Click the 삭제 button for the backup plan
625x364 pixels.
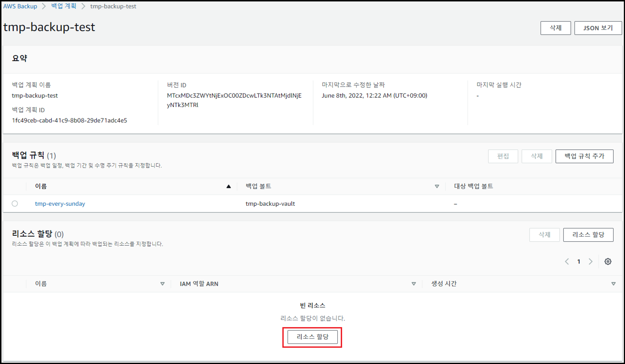pyautogui.click(x=555, y=28)
